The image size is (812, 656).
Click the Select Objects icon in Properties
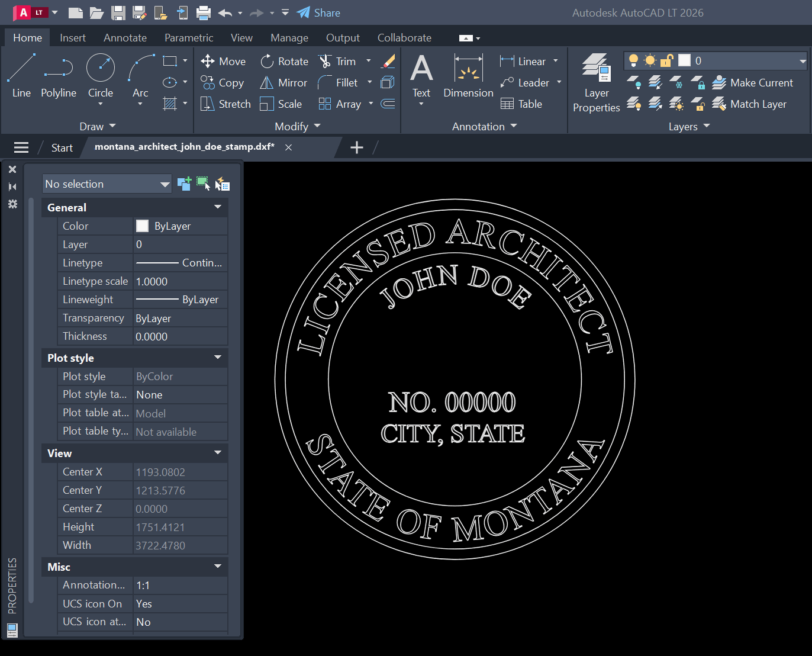coord(203,184)
